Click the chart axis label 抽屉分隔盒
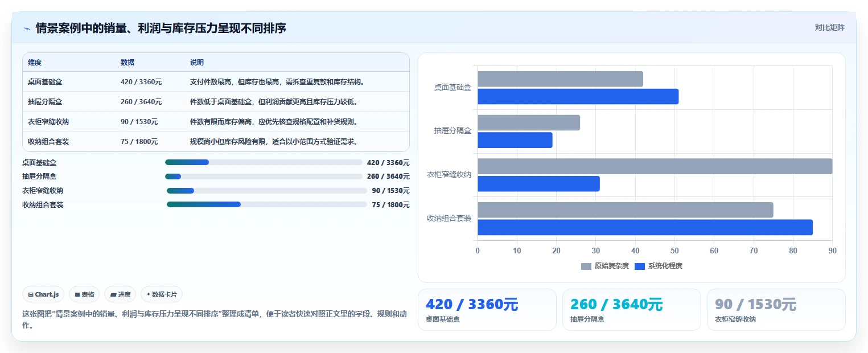868x353 pixels. pos(452,131)
